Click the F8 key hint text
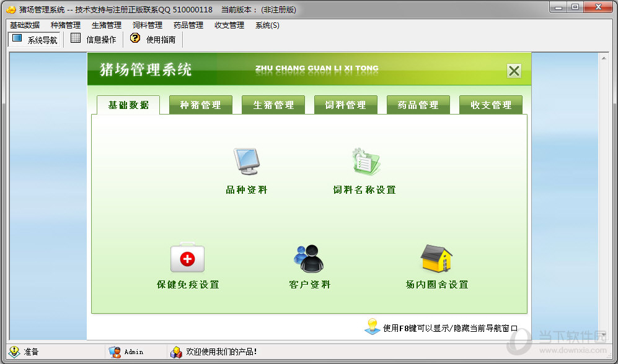This screenshot has height=364, width=618. pyautogui.click(x=450, y=328)
